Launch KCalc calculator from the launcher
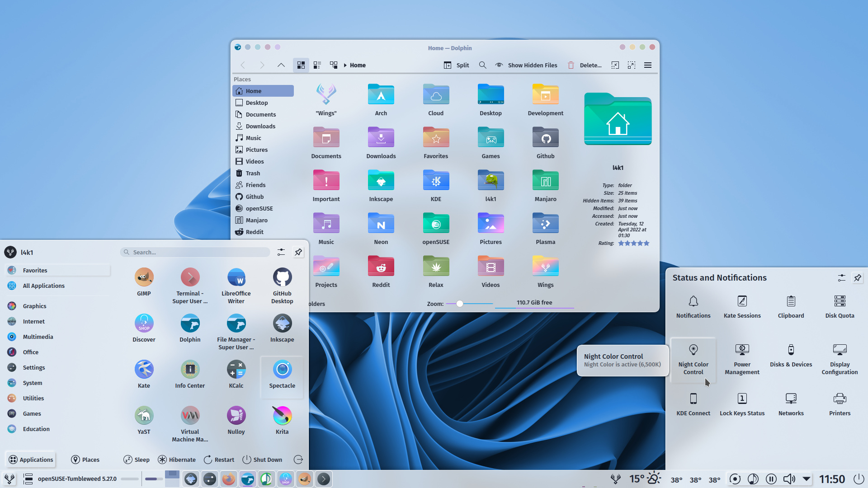This screenshot has height=488, width=868. click(236, 375)
